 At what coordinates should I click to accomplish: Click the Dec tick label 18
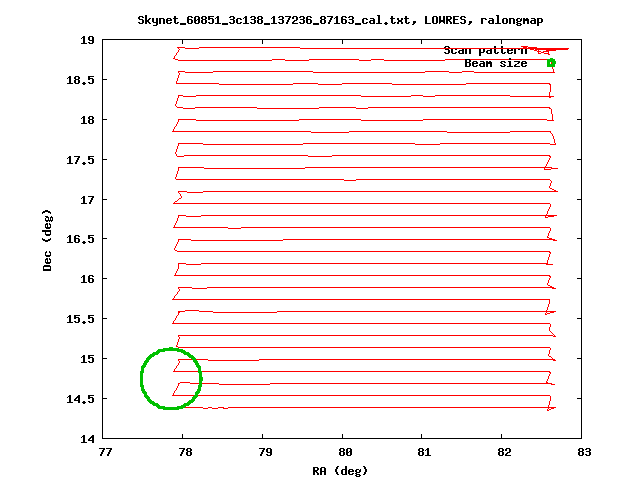pos(87,120)
